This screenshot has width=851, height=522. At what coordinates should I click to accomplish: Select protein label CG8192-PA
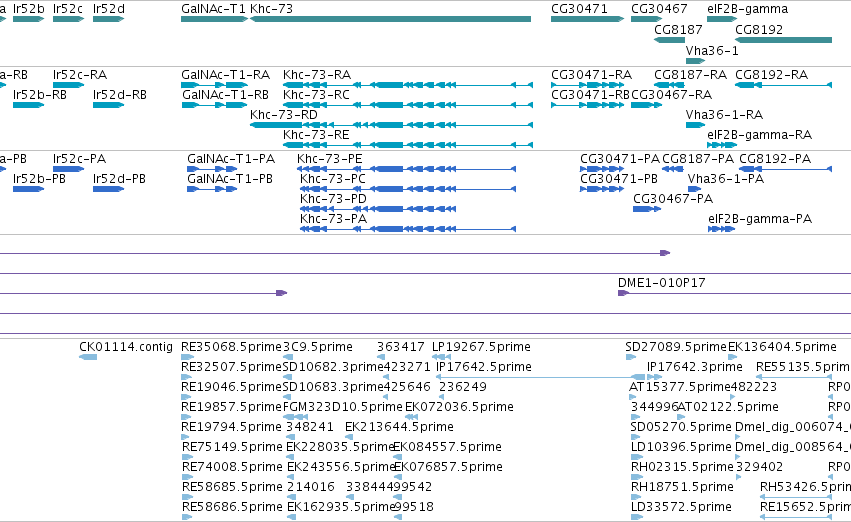(x=775, y=158)
